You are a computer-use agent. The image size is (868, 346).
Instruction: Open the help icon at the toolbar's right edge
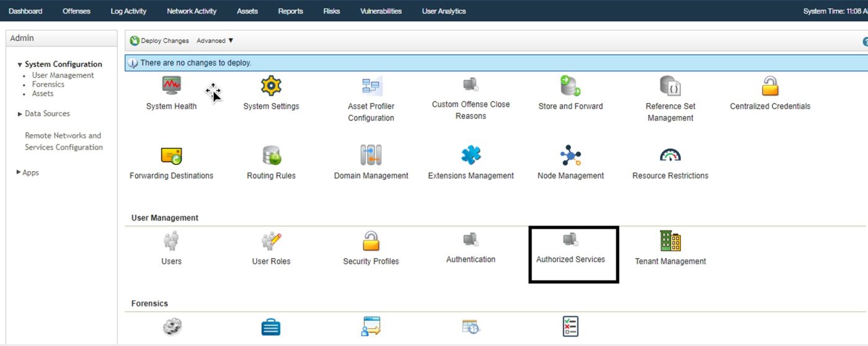pos(865,42)
